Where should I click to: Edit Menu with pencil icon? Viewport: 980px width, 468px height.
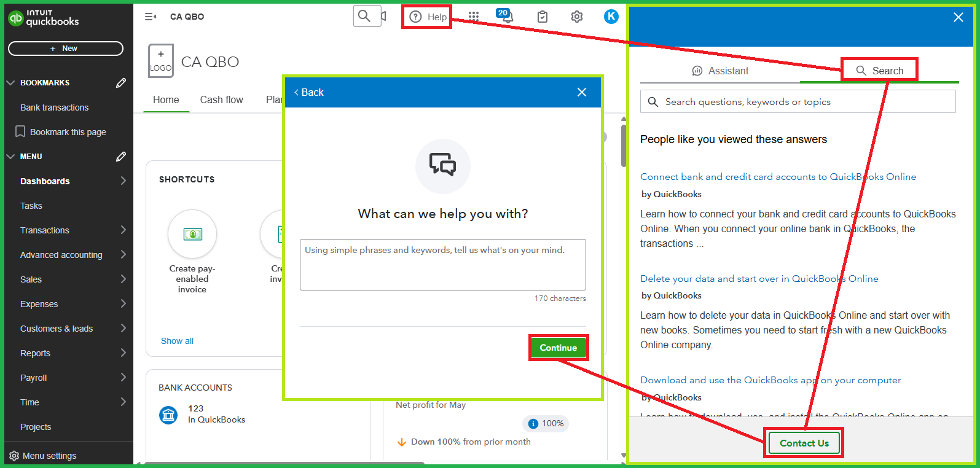pyautogui.click(x=121, y=157)
